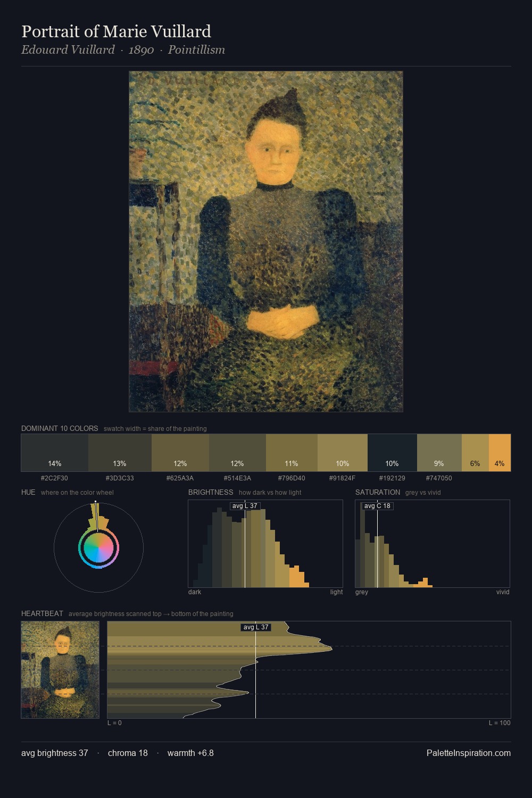
Task: Click the #91824F tan swatch
Action: [x=343, y=453]
